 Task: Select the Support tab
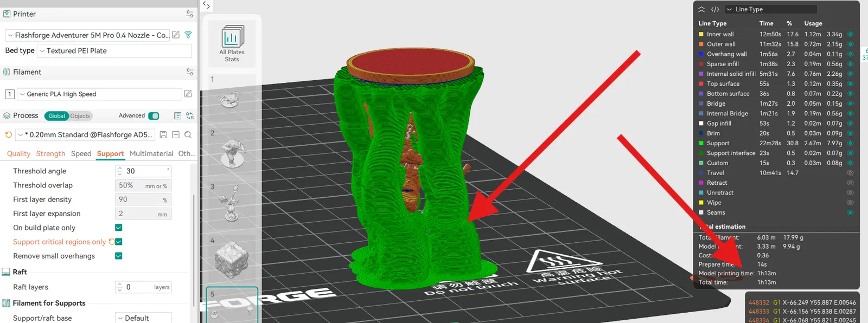(x=111, y=154)
